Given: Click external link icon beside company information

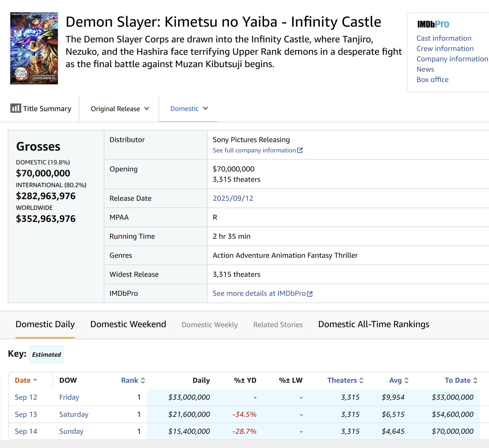Looking at the screenshot, I should pos(300,150).
